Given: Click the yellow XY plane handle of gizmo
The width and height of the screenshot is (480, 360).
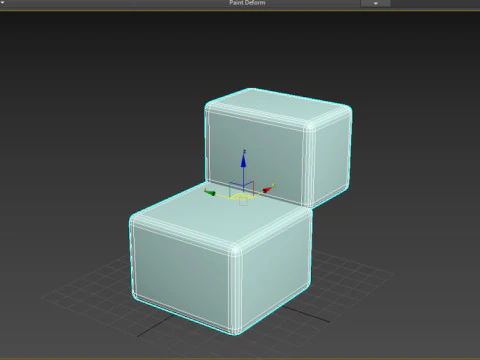Looking at the screenshot, I should point(241,196).
